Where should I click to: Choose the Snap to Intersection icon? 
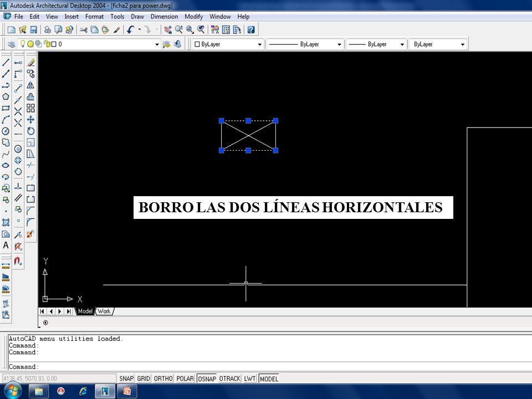[x=18, y=111]
